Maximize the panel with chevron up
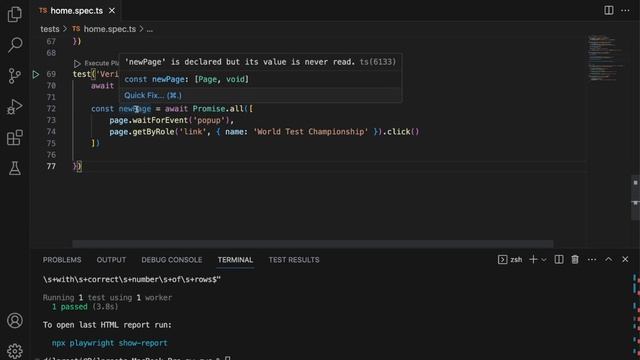 (609, 260)
